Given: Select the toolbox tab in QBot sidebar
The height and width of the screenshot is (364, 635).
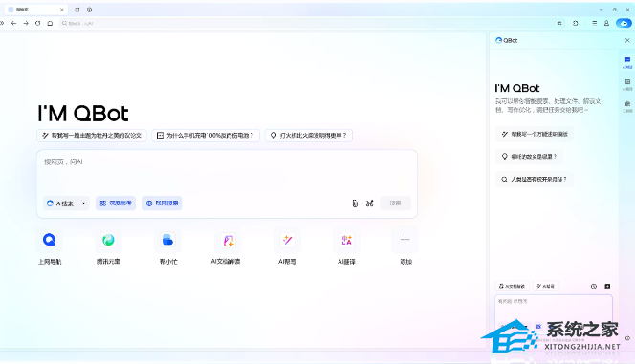Looking at the screenshot, I should tap(627, 106).
